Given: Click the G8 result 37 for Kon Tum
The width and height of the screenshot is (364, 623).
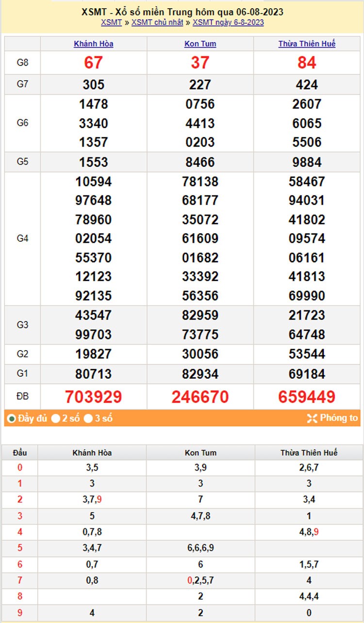Looking at the screenshot, I should pyautogui.click(x=200, y=63).
